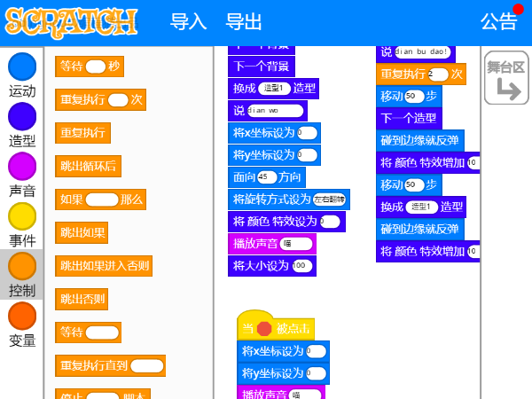Select the orange 控制 (Control) category circle
The width and height of the screenshot is (532, 399).
coord(22,266)
